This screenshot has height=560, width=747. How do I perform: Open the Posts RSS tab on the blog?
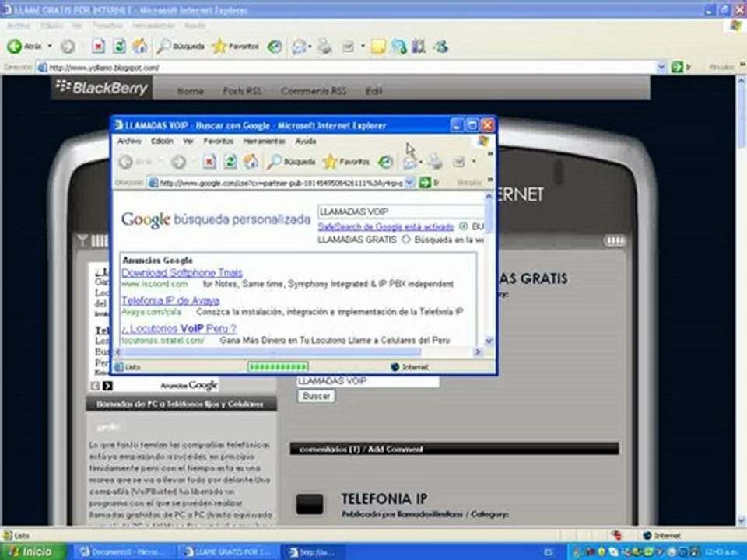(x=242, y=90)
